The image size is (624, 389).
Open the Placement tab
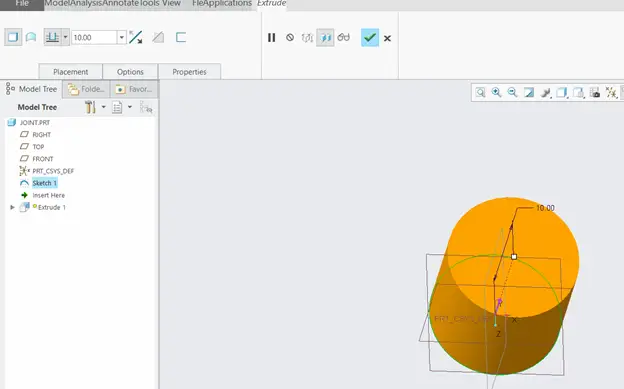[70, 72]
